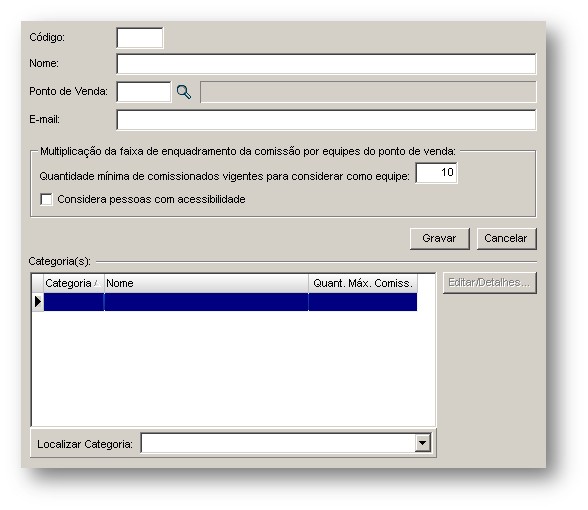Focus the Código input field

140,38
